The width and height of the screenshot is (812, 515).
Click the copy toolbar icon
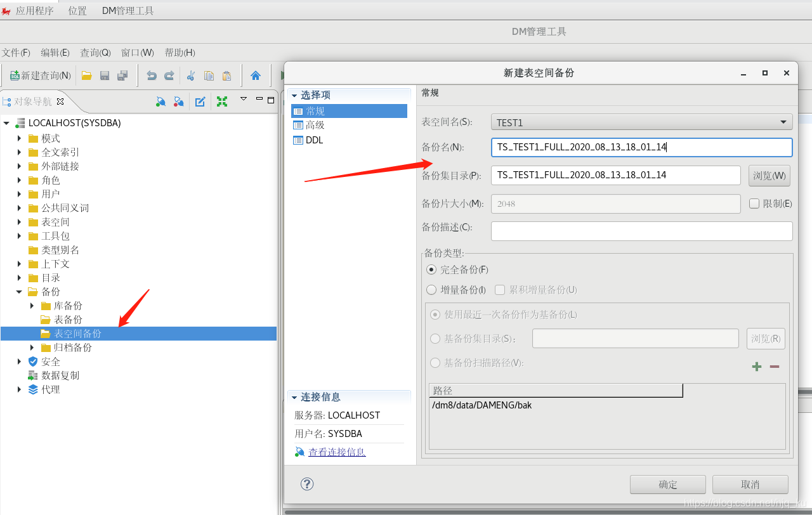coord(209,75)
